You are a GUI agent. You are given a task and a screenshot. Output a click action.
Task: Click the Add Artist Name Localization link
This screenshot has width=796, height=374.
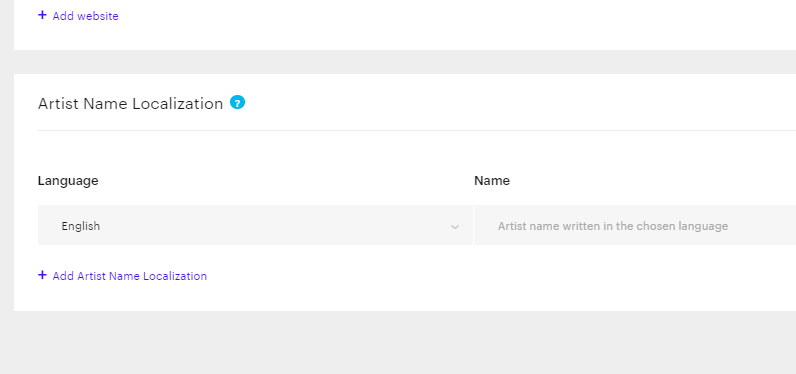129,276
